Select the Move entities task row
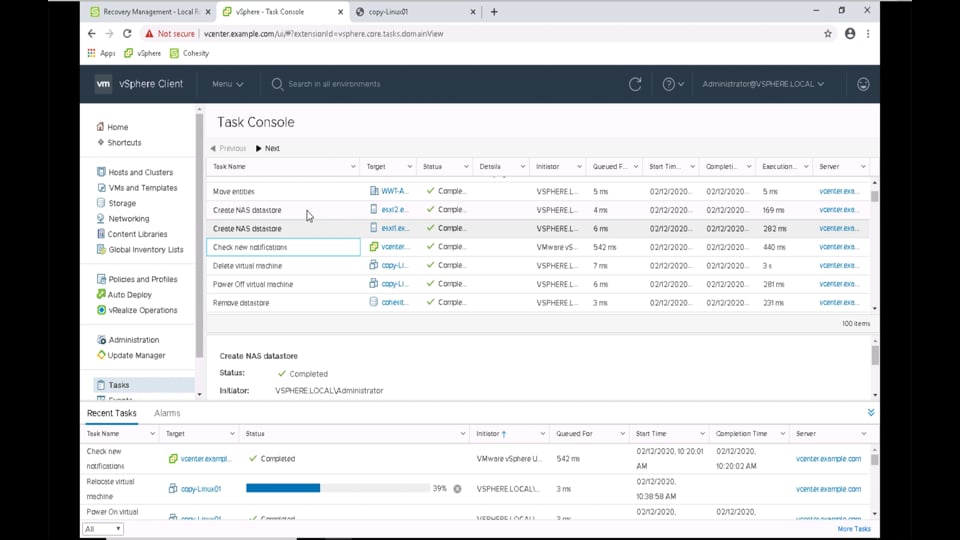This screenshot has width=960, height=540. pyautogui.click(x=537, y=191)
